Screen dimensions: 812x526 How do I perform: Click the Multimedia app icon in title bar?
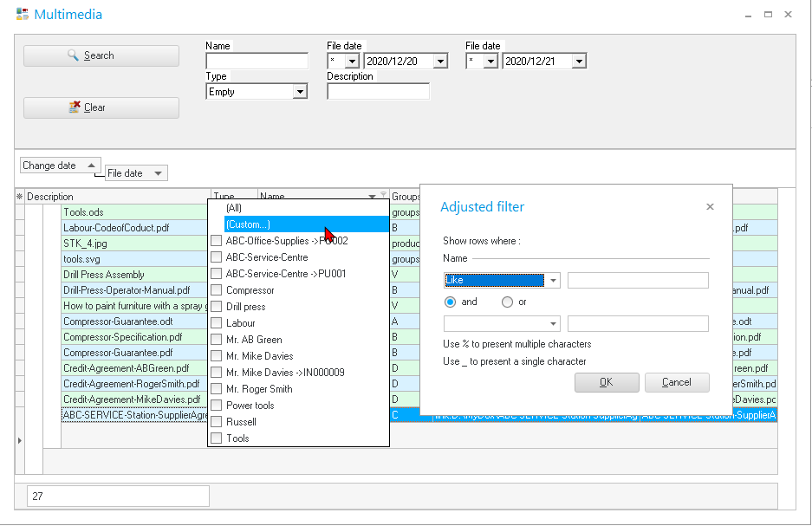pos(23,14)
